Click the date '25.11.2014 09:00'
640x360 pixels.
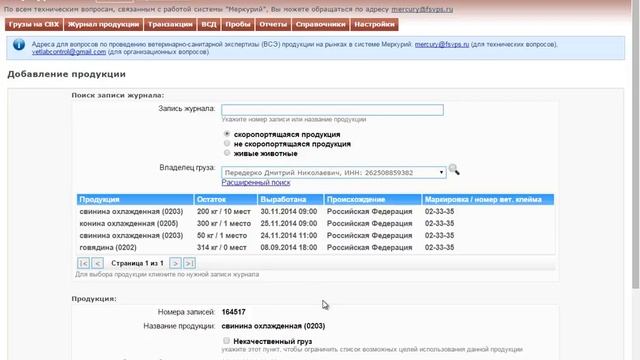click(x=289, y=223)
